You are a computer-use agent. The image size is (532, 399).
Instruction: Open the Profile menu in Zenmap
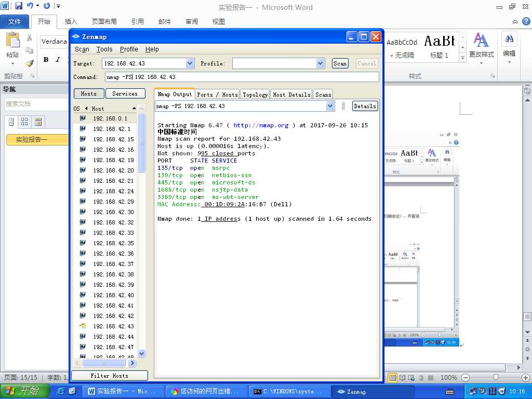coord(129,49)
